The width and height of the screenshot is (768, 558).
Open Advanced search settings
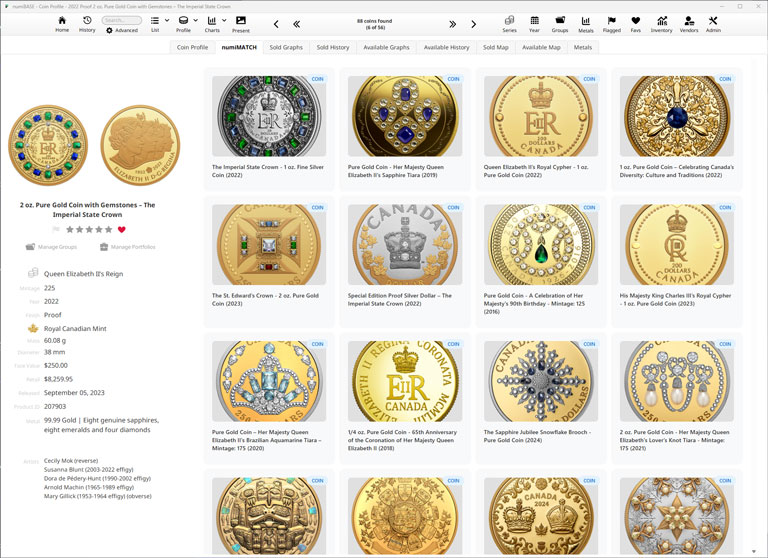tap(122, 30)
